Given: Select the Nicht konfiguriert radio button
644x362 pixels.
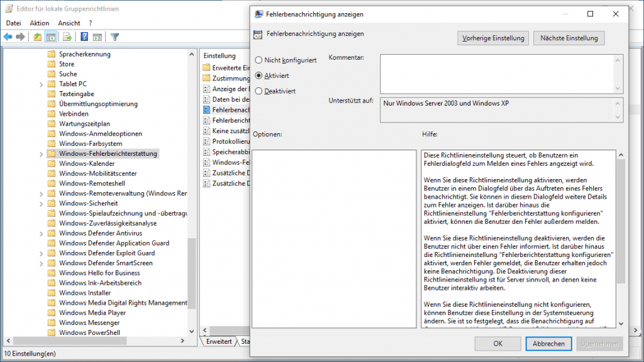Looking at the screenshot, I should point(258,60).
